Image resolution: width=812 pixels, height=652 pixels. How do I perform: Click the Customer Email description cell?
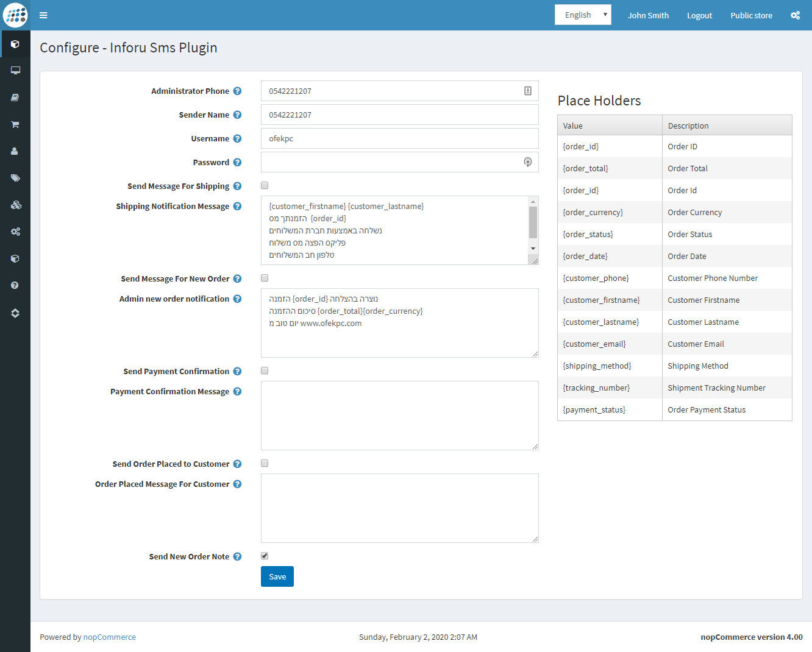727,344
